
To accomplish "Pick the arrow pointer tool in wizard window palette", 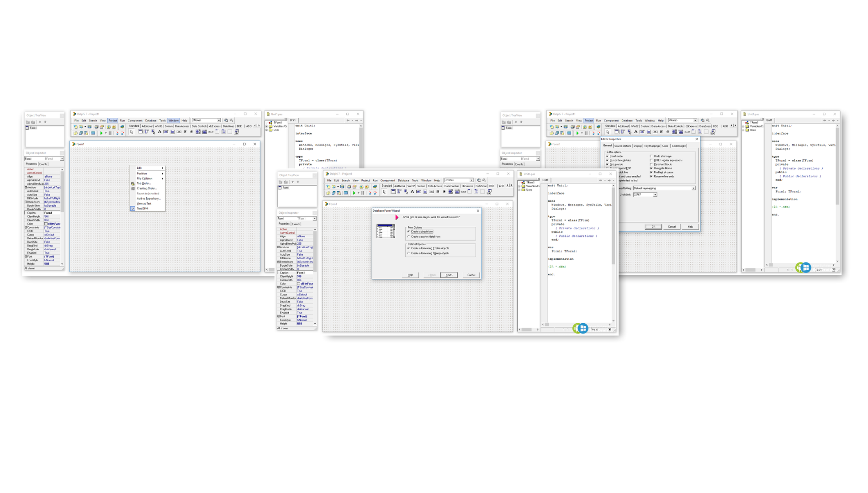I will pos(384,192).
